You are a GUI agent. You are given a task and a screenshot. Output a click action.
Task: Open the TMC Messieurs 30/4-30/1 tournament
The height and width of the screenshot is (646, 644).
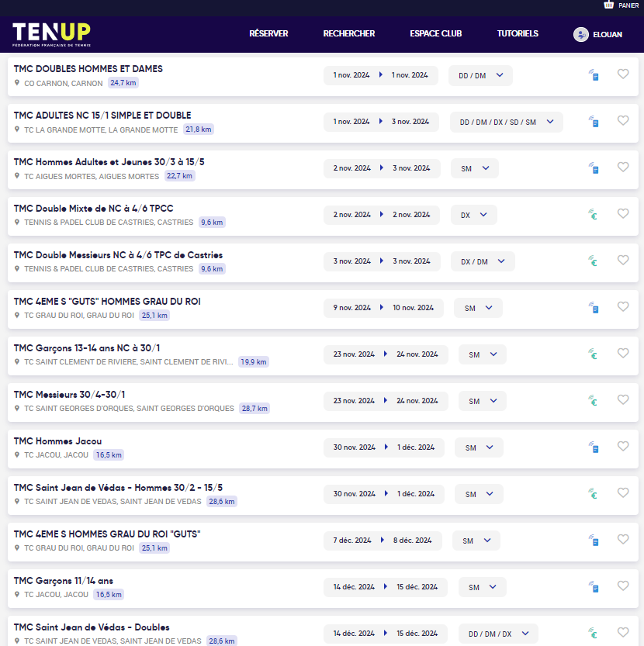click(x=69, y=395)
